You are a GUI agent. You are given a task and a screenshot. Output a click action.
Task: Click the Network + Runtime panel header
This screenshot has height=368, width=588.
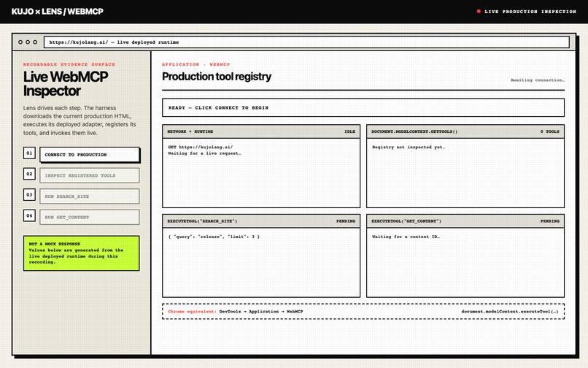[x=261, y=131]
